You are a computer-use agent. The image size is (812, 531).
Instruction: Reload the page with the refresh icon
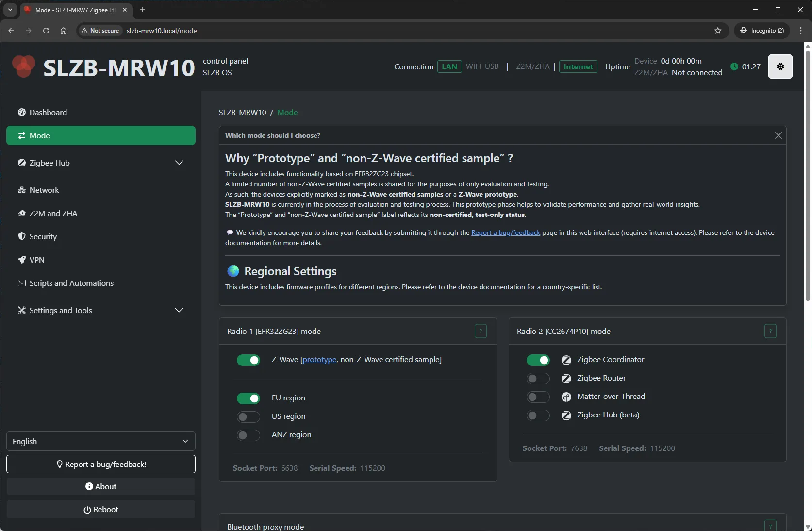(x=46, y=31)
